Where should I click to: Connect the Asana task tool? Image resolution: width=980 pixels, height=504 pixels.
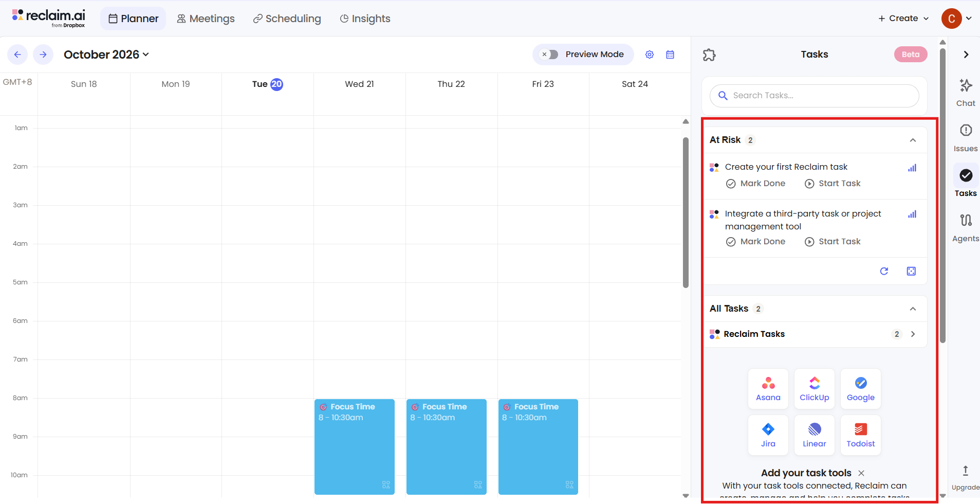click(768, 389)
